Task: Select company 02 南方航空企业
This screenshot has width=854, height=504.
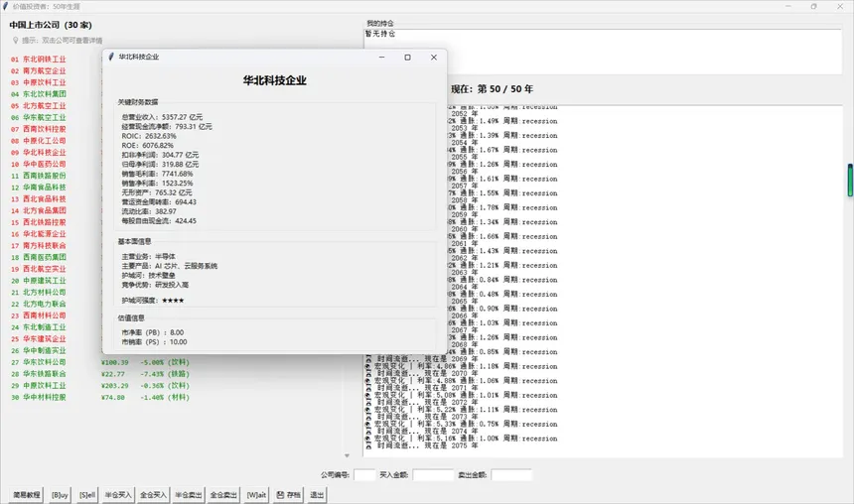Action: tap(39, 70)
